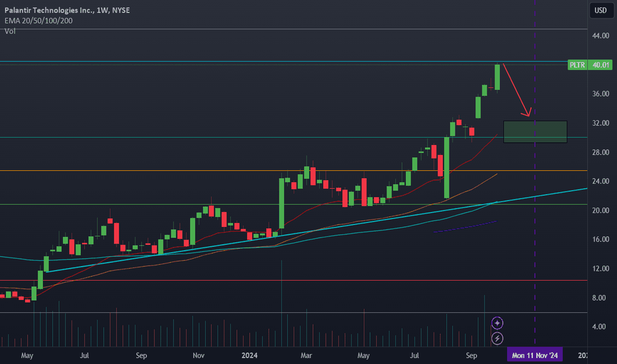Click the 16.00 price axis label
This screenshot has height=364, width=617.
(600, 240)
